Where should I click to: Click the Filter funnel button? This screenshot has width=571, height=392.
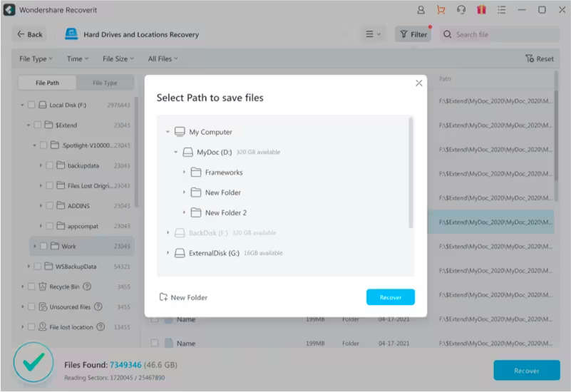[413, 34]
